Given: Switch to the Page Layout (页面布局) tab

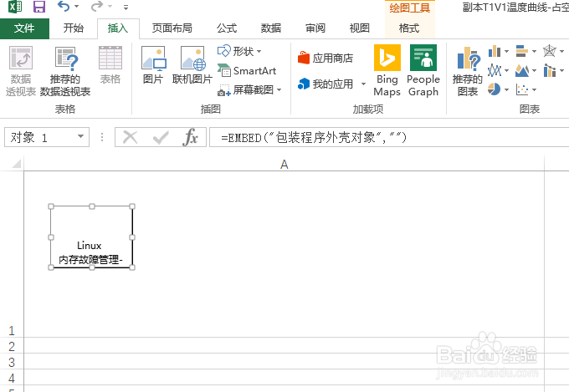Looking at the screenshot, I should (x=172, y=28).
